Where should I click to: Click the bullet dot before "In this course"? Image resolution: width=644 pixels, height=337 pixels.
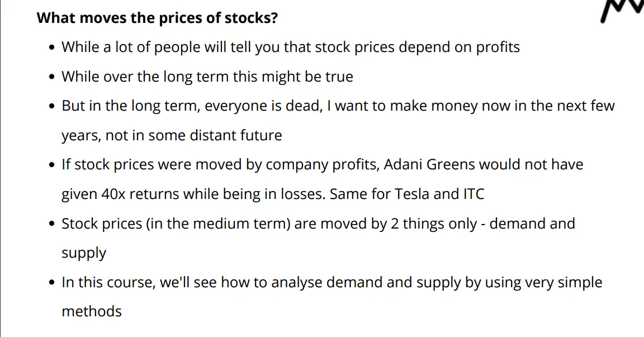point(53,283)
